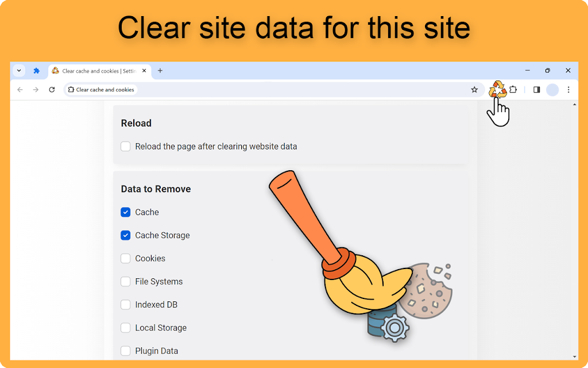Open the profile avatar circle
Image resolution: width=588 pixels, height=368 pixels.
click(x=552, y=90)
